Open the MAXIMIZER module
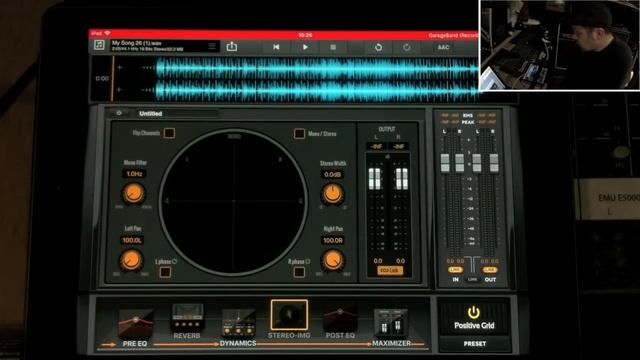640x360 pixels. [391, 328]
